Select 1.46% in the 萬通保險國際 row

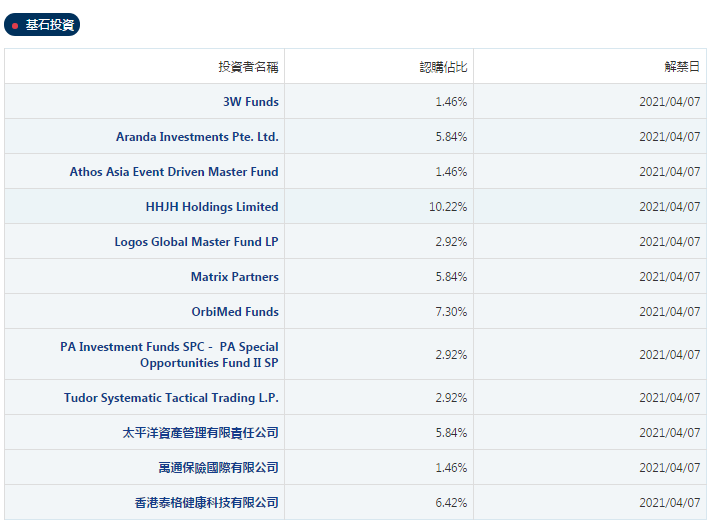point(451,467)
